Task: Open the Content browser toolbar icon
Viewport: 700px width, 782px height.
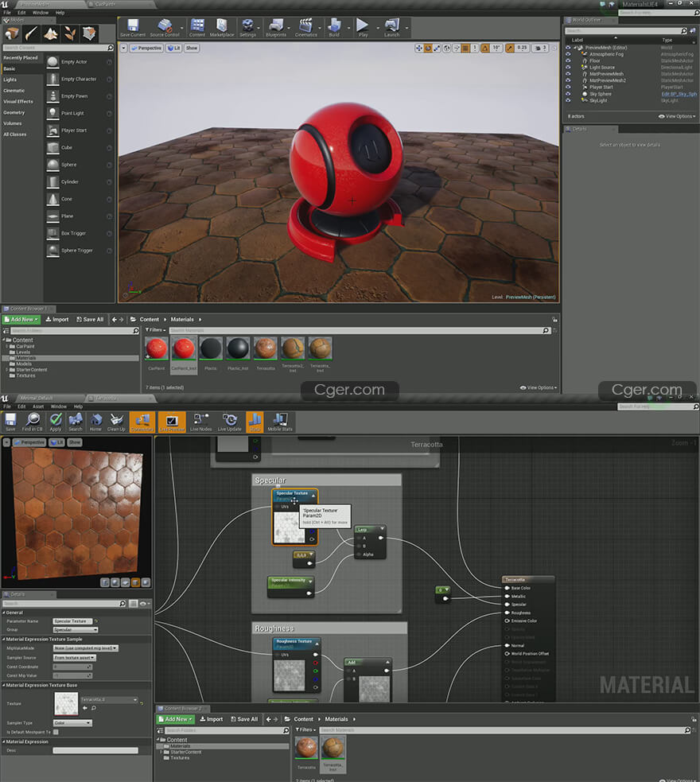Action: (x=197, y=28)
